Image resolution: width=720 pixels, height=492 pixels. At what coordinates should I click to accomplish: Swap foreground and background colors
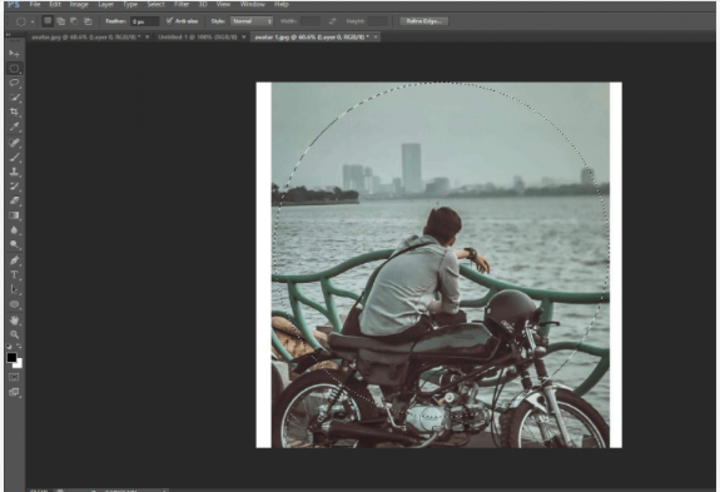coord(19,346)
